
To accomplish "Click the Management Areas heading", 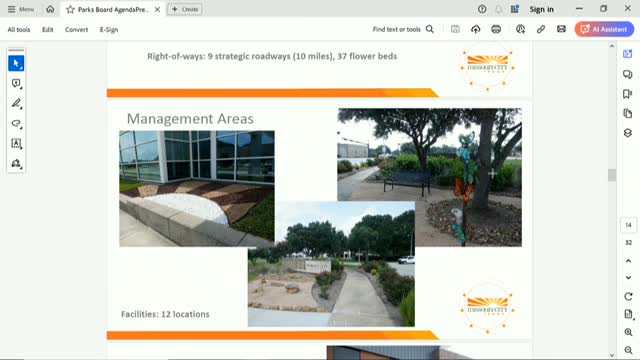I will (x=190, y=119).
